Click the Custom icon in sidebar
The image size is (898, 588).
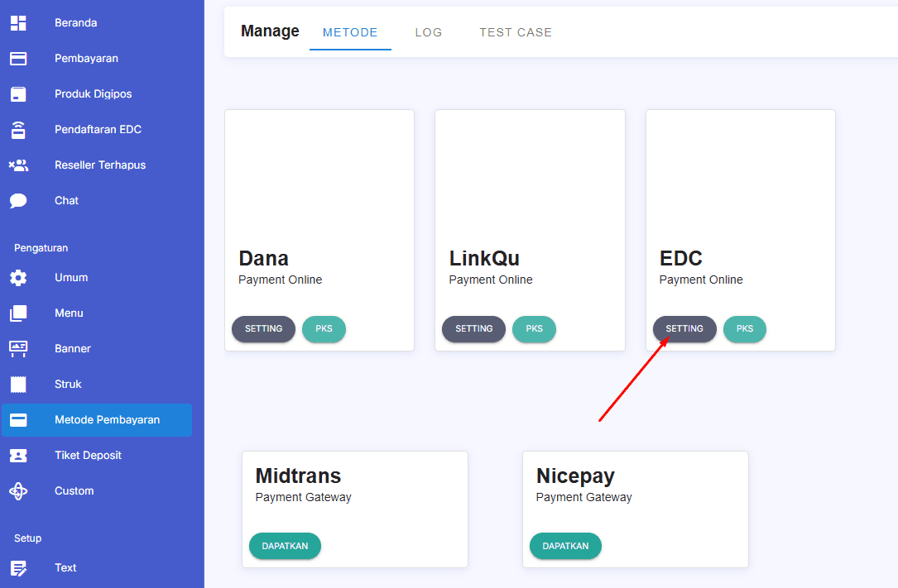click(18, 491)
